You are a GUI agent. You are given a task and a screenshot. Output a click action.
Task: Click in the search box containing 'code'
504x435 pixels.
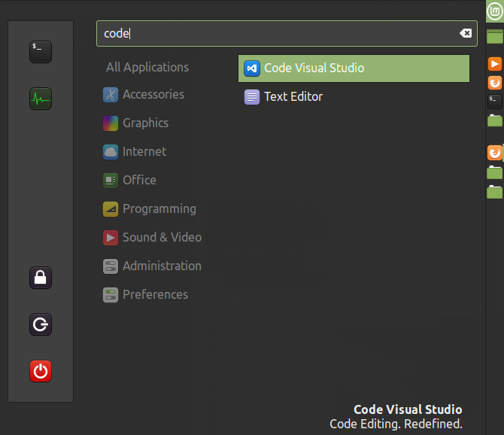(287, 33)
